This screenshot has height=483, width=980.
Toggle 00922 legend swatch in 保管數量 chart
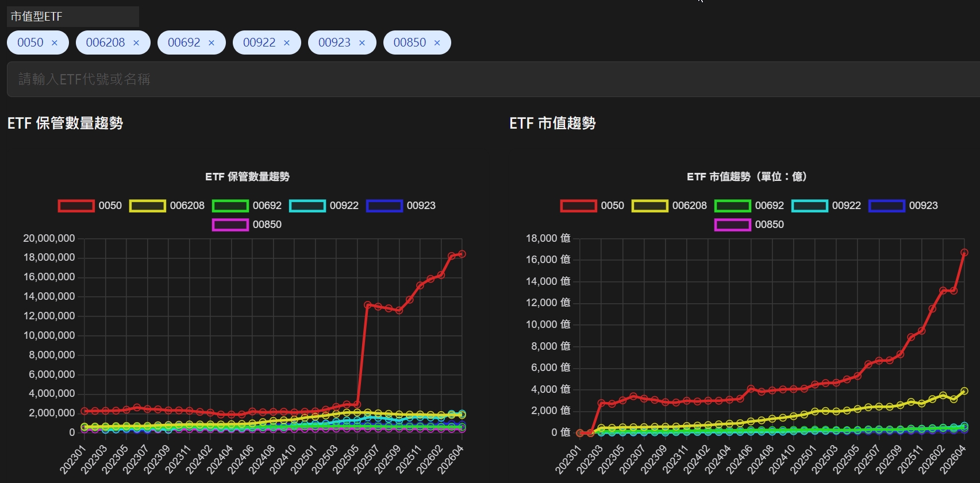tap(307, 206)
